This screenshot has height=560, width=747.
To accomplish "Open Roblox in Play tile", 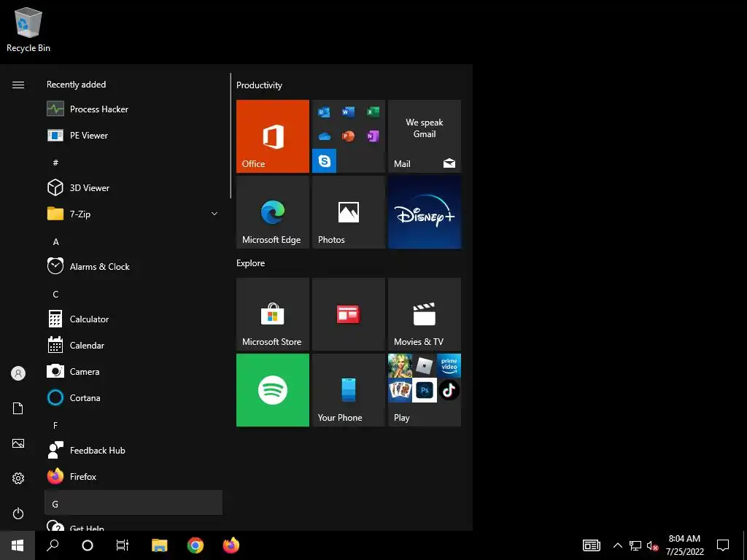I will [x=425, y=366].
